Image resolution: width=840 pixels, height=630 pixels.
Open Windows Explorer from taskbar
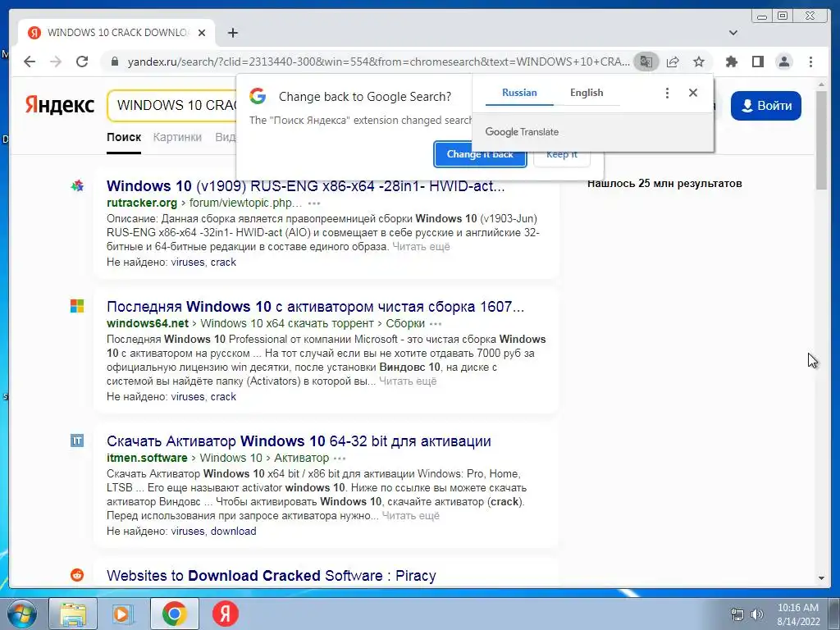tap(73, 614)
